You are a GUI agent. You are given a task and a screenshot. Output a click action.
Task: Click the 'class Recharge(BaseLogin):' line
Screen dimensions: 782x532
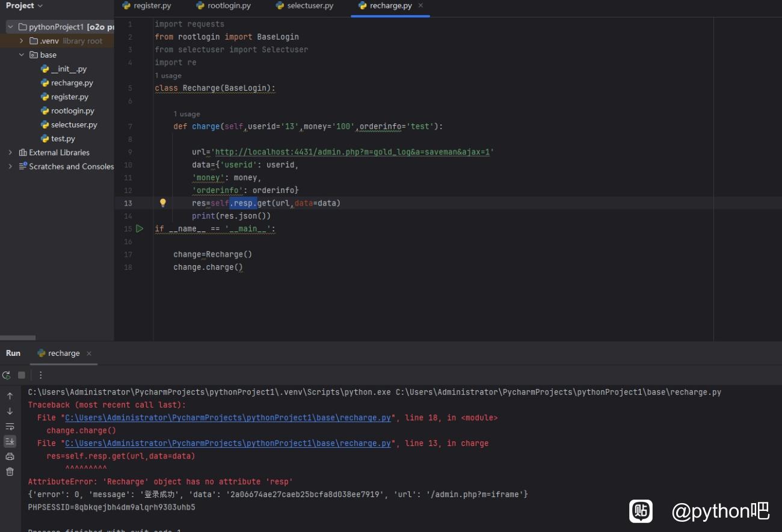[x=215, y=88]
